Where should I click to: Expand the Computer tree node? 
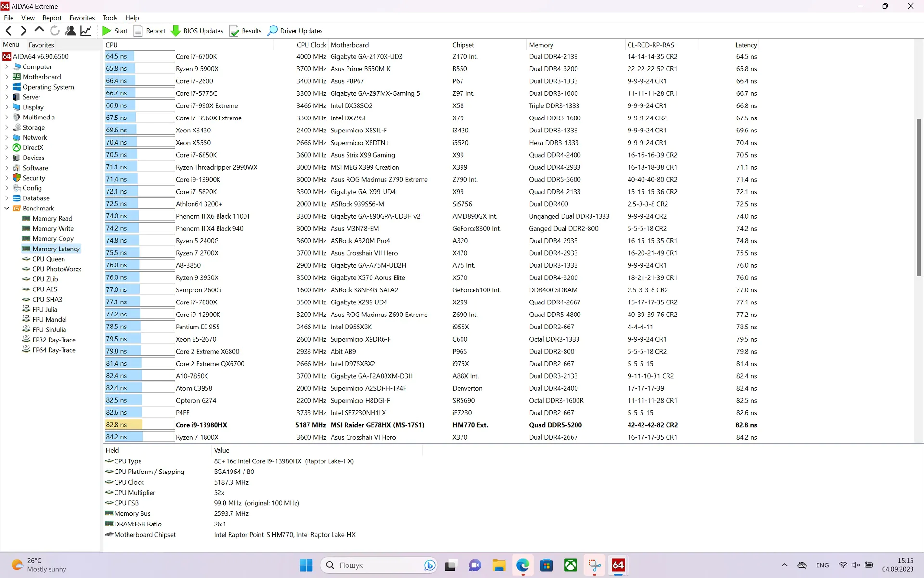tap(7, 67)
